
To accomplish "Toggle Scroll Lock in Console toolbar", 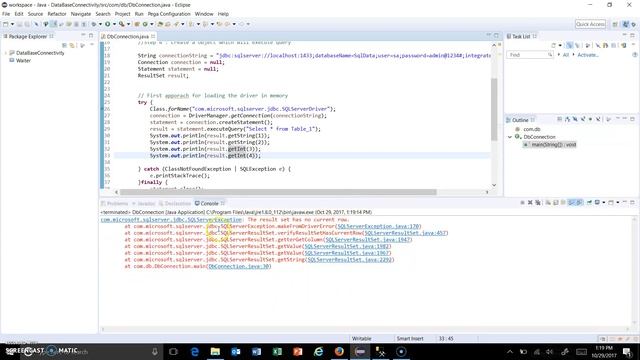I will pyautogui.click(x=556, y=202).
